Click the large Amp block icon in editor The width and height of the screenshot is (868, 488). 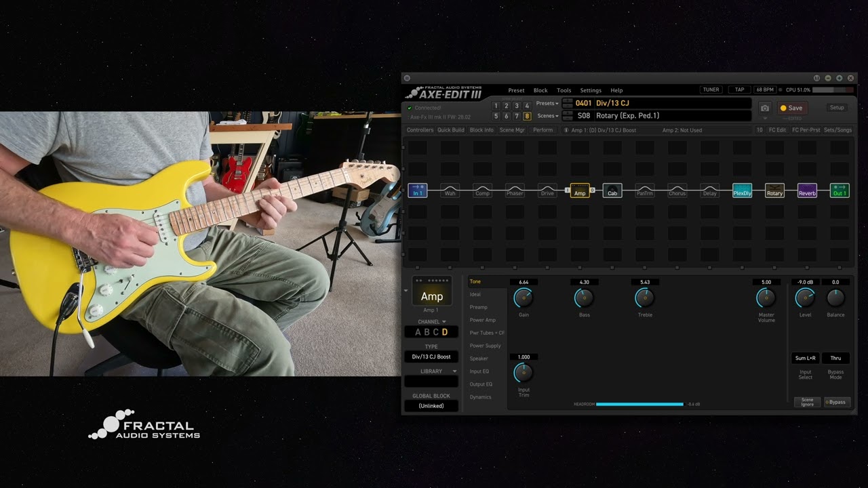pos(432,291)
